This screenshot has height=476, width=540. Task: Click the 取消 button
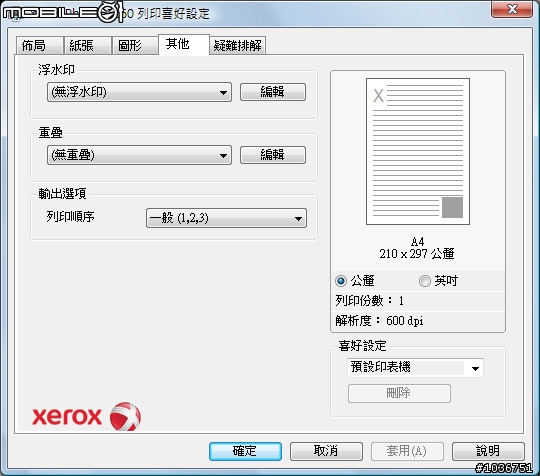click(326, 451)
